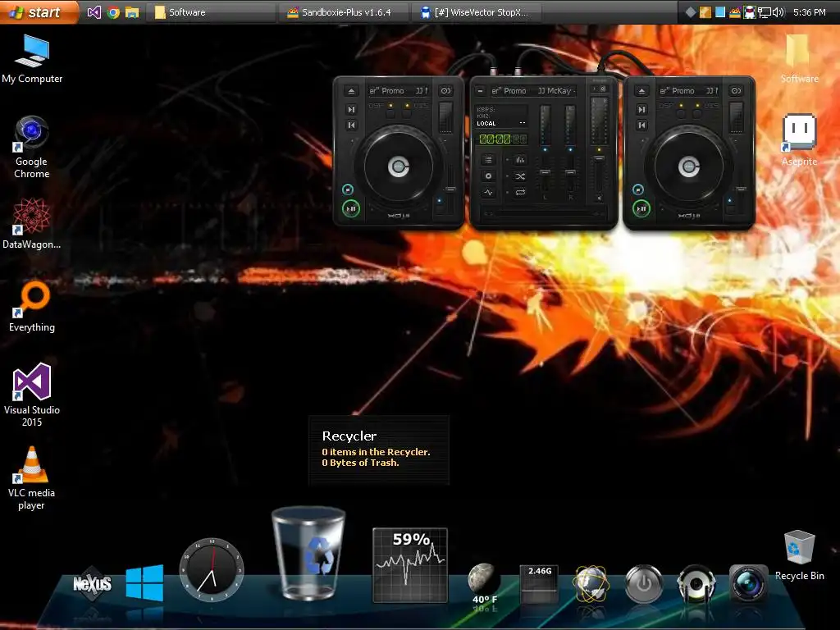The width and height of the screenshot is (840, 630).
Task: Click the record-disc icon at left deck's top right
Action: click(445, 91)
